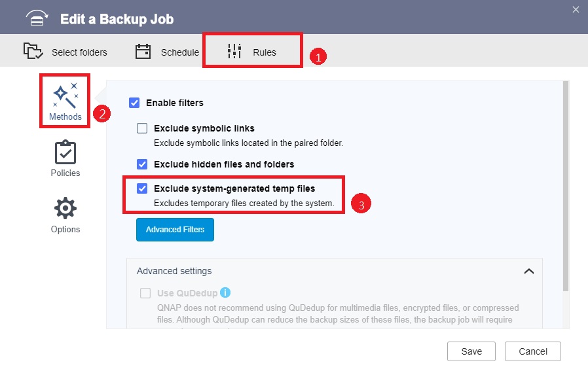Uncheck Exclude hidden files and folders
This screenshot has height=371, width=588.
[x=142, y=164]
